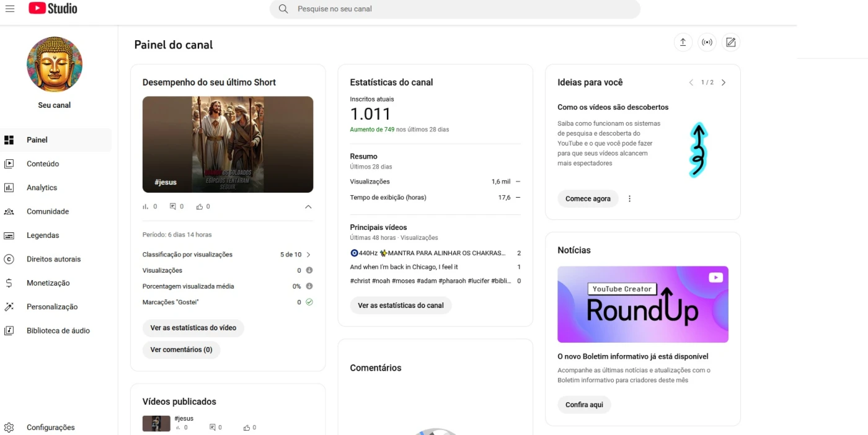
Task: Click Ver as estatísticas do canal
Action: [401, 305]
